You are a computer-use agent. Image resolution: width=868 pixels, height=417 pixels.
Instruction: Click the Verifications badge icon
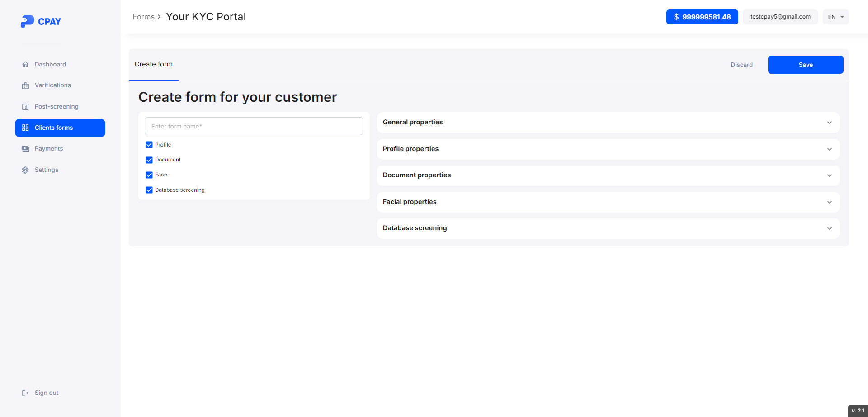[25, 85]
